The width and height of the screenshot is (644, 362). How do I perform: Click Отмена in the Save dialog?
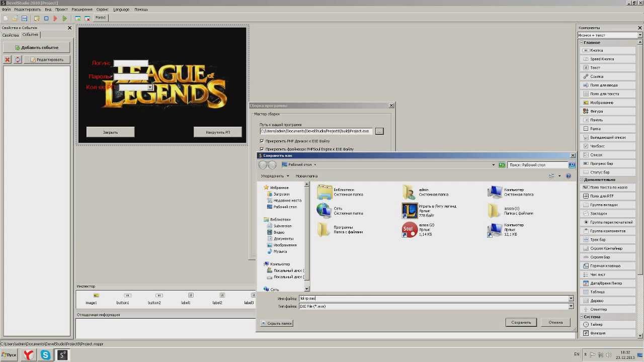pos(555,322)
